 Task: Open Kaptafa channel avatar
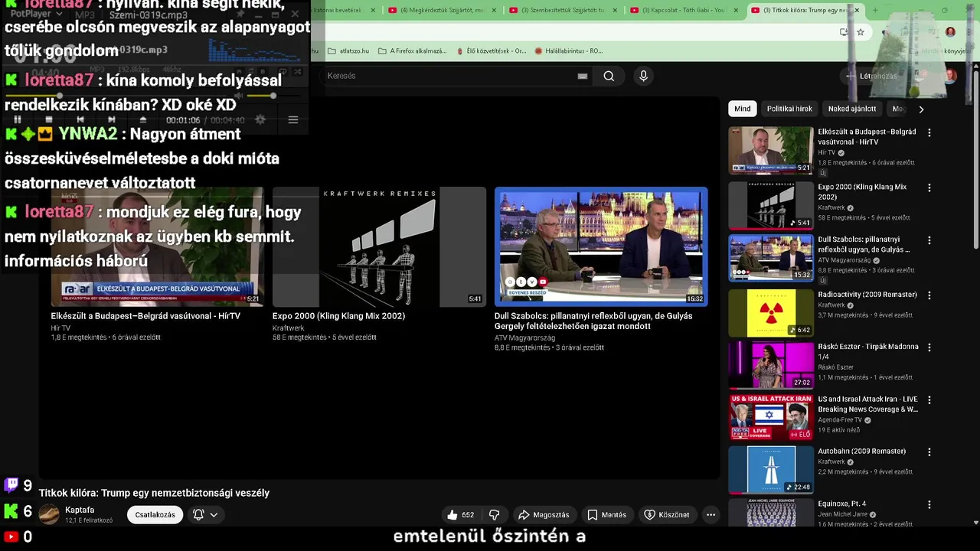(49, 514)
